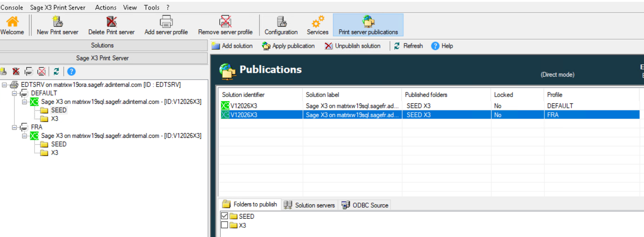
Task: Open the Tools menu
Action: pyautogui.click(x=151, y=7)
